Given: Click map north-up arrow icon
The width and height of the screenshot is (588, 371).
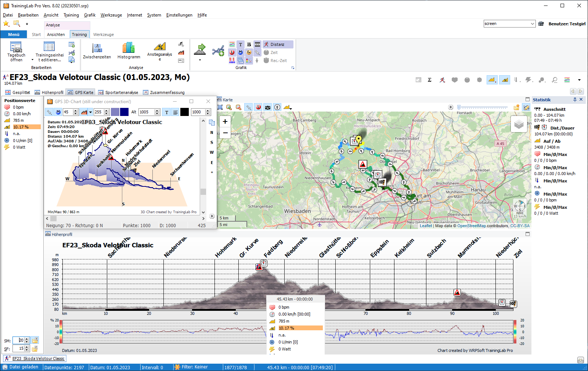Looking at the screenshot, I should pyautogui.click(x=277, y=107).
